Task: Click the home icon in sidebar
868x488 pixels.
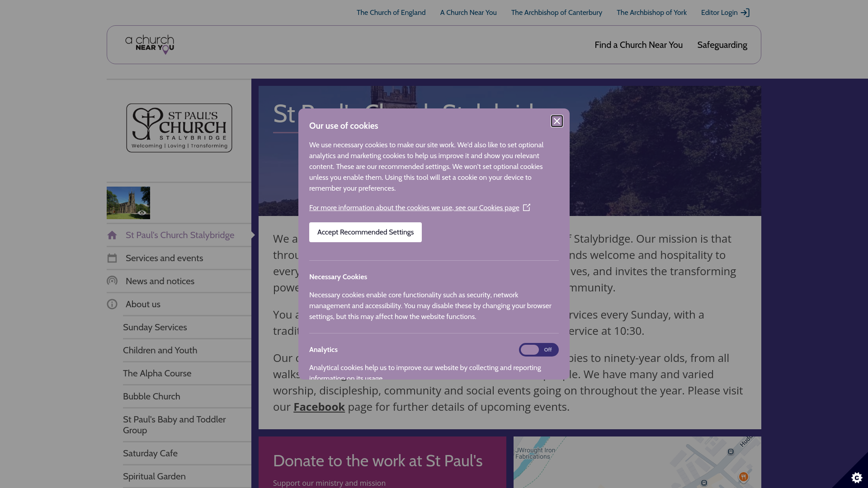Action: (112, 235)
